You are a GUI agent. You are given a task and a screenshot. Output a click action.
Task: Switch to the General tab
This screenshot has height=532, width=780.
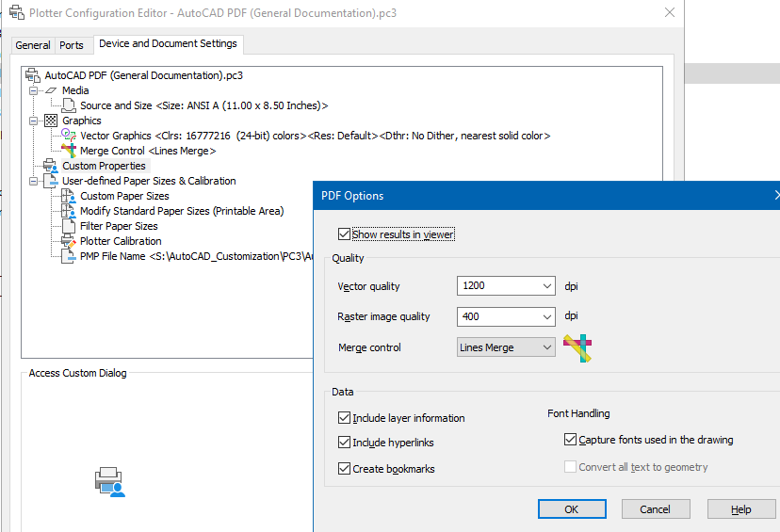(x=33, y=45)
